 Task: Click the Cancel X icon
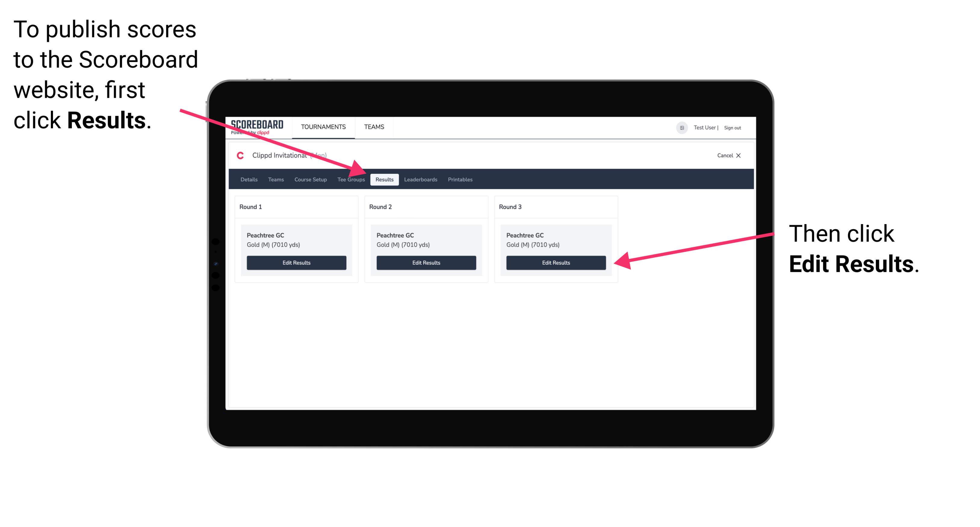(x=734, y=155)
